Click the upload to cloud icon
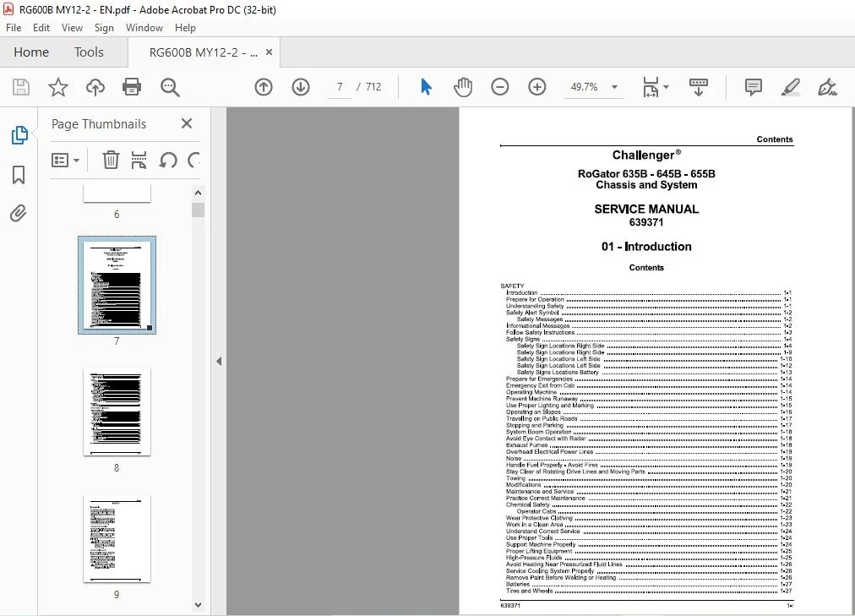The width and height of the screenshot is (855, 616). pos(95,87)
